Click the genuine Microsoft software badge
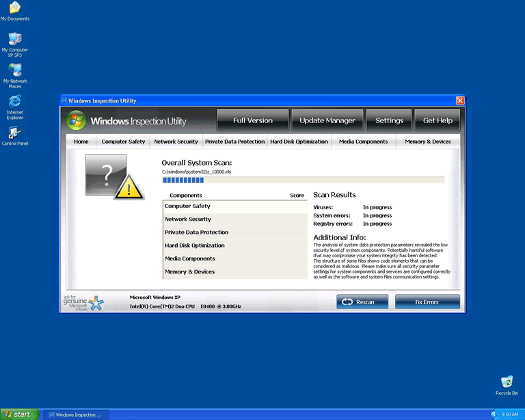 [85, 302]
